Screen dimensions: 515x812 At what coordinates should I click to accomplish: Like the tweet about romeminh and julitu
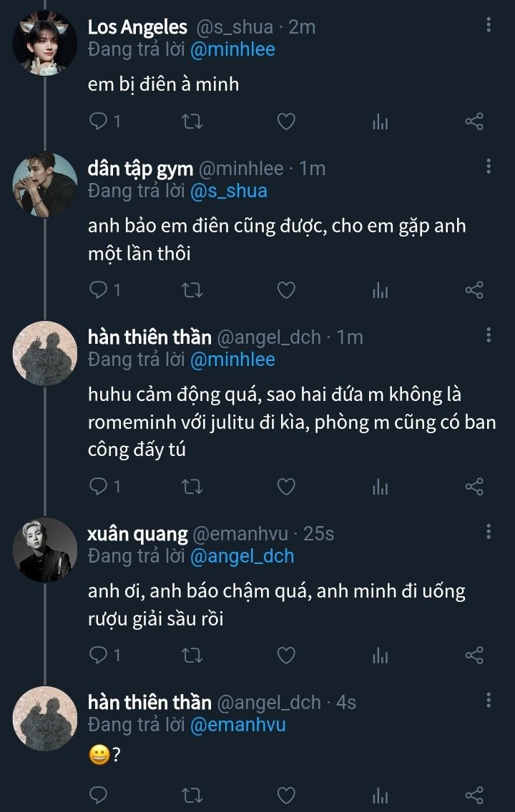pyautogui.click(x=286, y=487)
